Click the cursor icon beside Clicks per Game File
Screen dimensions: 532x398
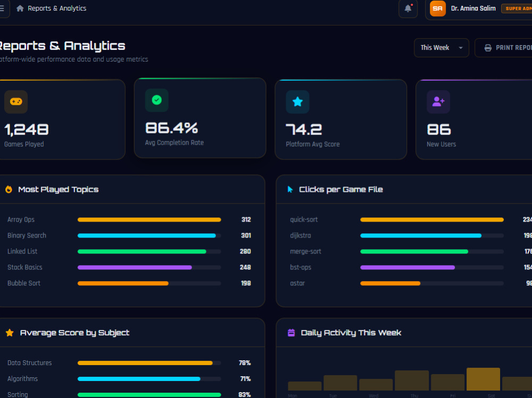(290, 190)
